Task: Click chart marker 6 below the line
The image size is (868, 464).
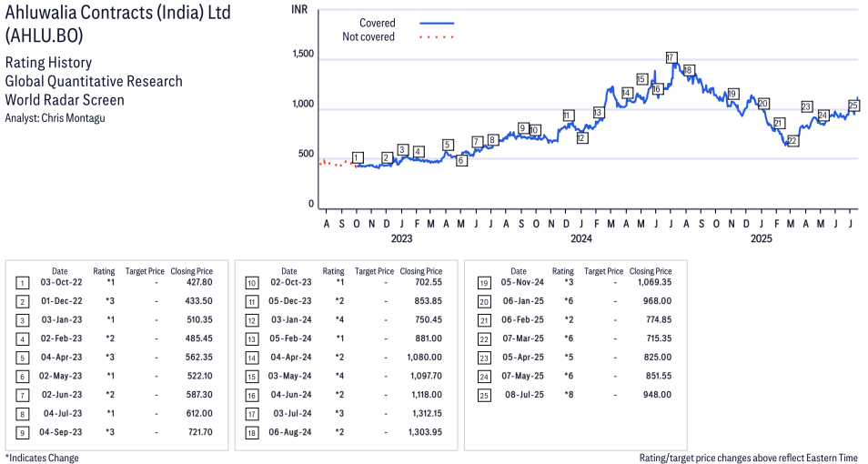Action: click(461, 160)
